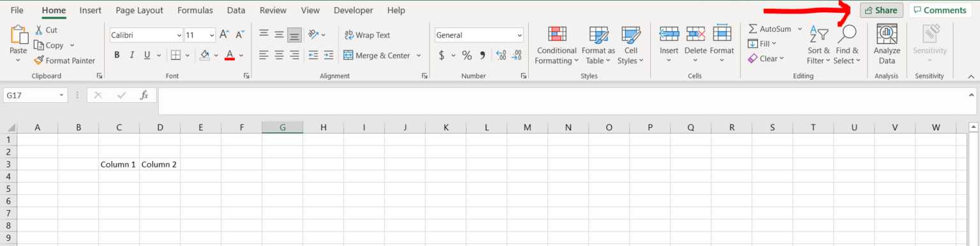Switch to the Data tab
The image size is (980, 246).
[x=236, y=10]
